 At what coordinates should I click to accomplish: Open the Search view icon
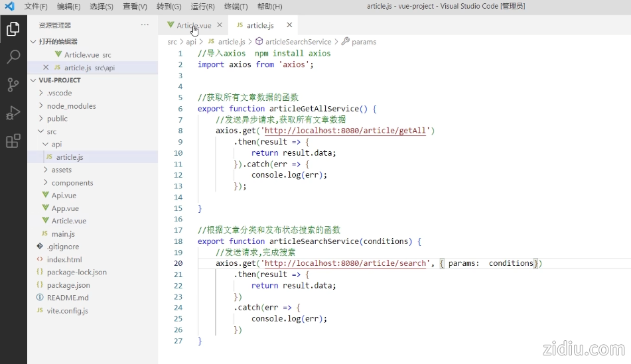pos(13,56)
